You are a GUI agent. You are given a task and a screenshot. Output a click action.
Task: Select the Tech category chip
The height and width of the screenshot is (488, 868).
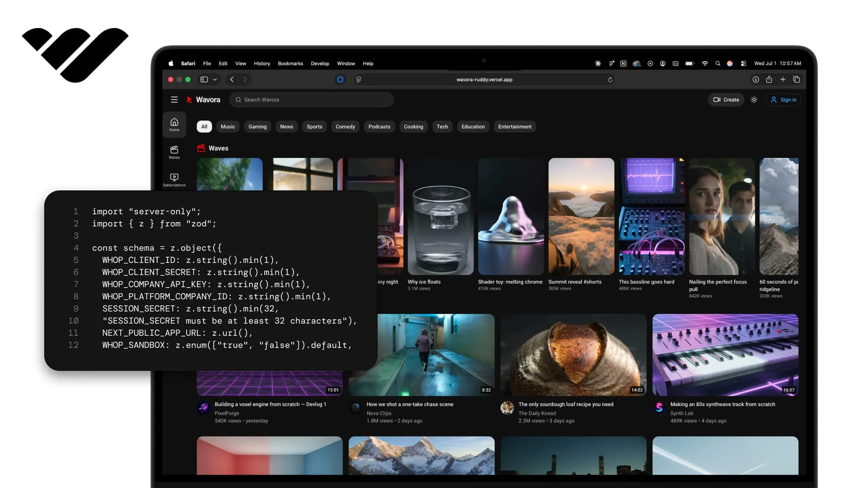(442, 127)
